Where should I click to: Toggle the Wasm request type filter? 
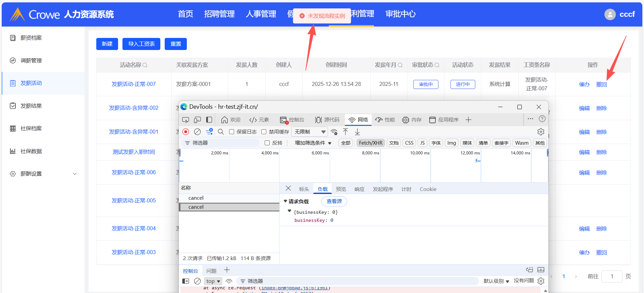point(522,143)
